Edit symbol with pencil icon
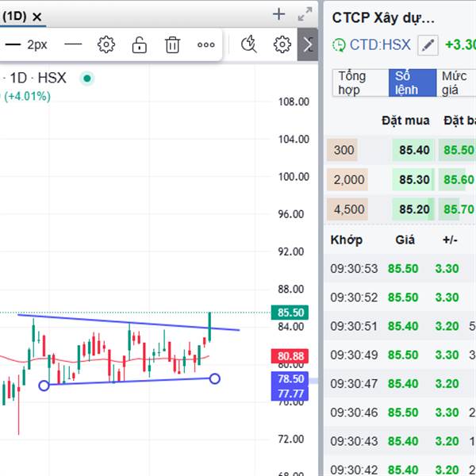This screenshot has height=476, width=476. pyautogui.click(x=428, y=45)
